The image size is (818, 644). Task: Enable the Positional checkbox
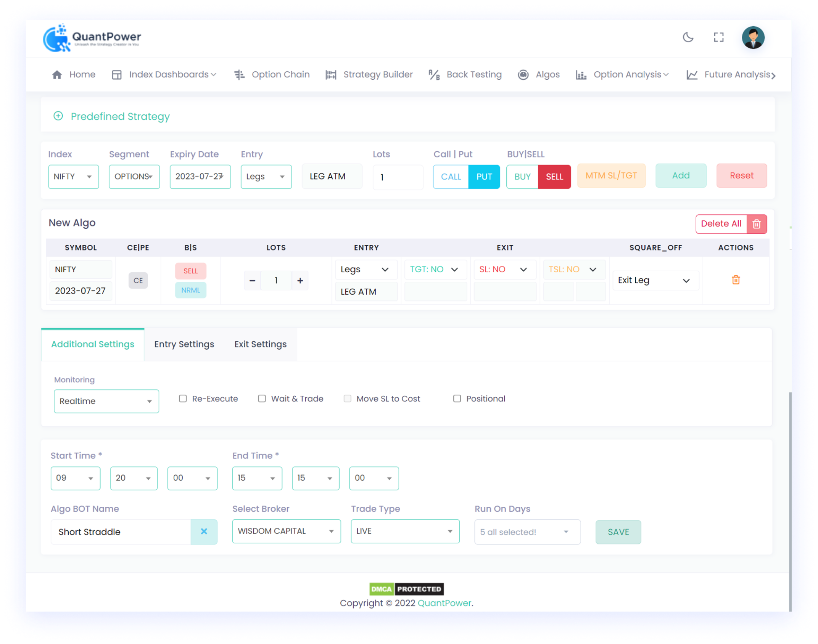(457, 398)
